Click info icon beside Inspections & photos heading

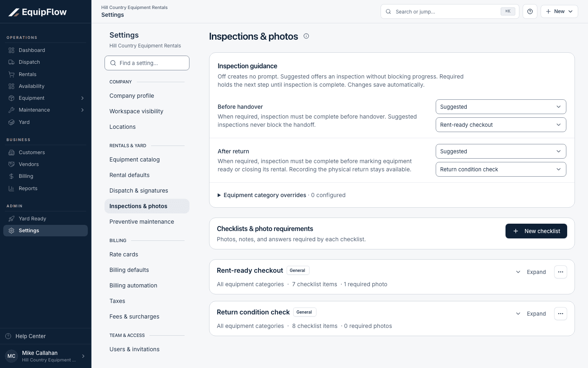click(306, 36)
